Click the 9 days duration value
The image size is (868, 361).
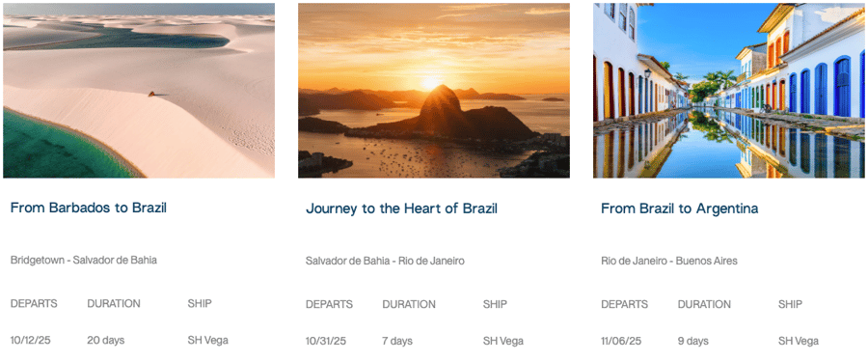click(693, 341)
